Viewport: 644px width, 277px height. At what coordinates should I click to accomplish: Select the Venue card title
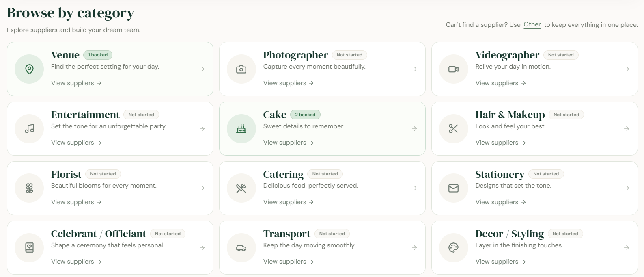click(65, 55)
